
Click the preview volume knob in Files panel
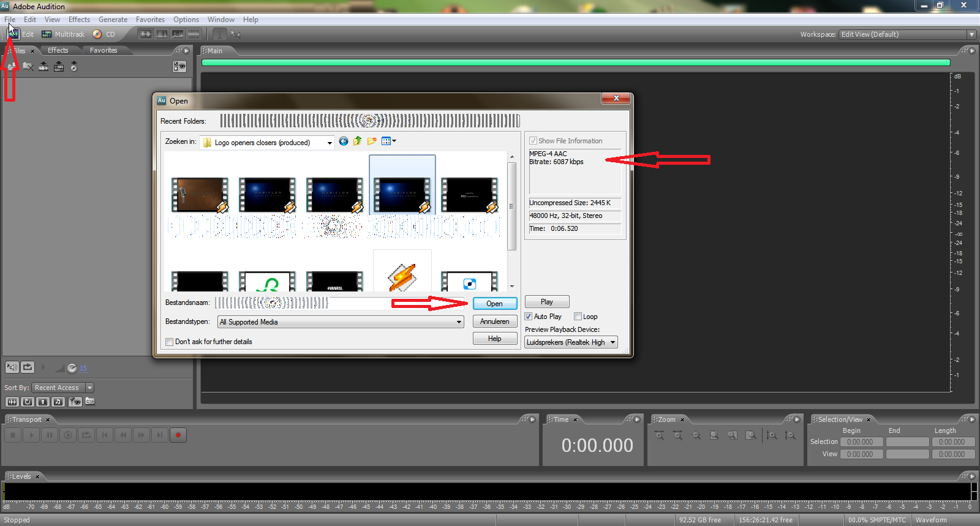[x=72, y=368]
